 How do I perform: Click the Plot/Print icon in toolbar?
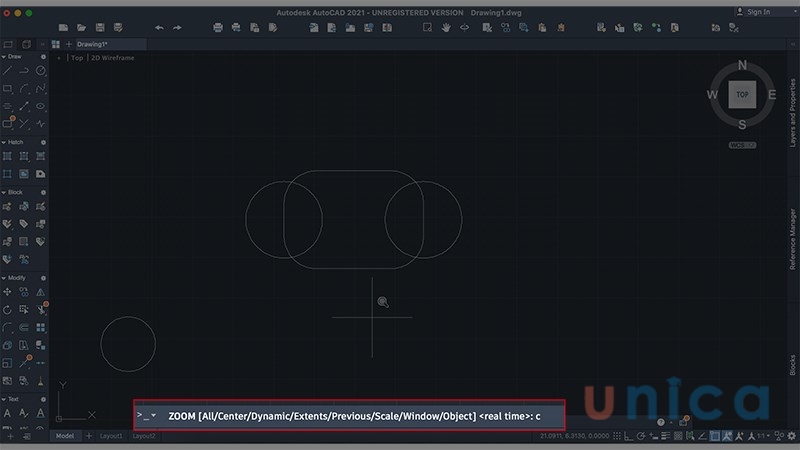[218, 27]
